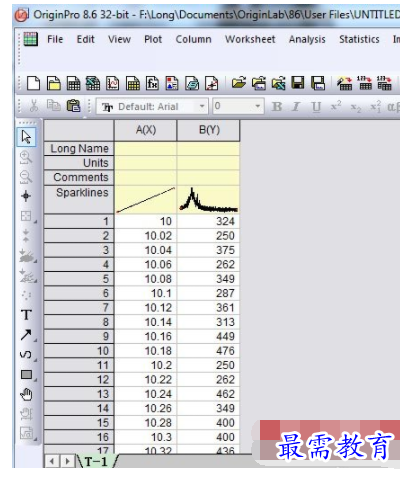Screen dimensions: 400x478
Task: Select the Text tool T icon
Action: click(26, 315)
